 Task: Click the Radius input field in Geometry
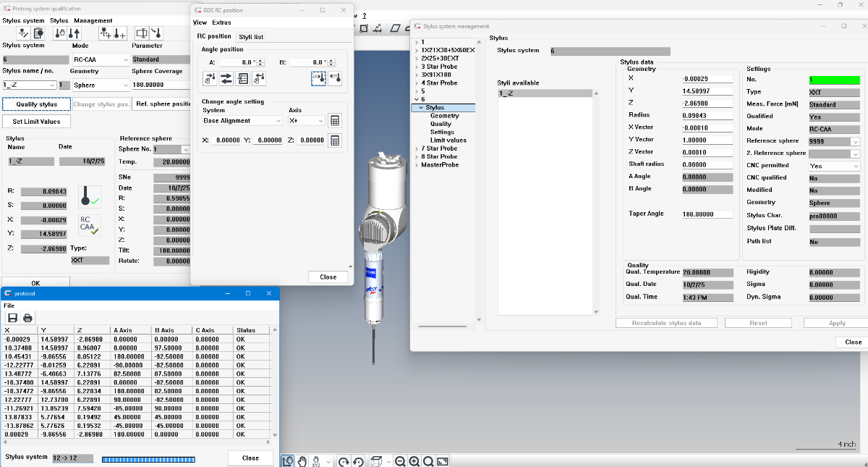(x=707, y=115)
